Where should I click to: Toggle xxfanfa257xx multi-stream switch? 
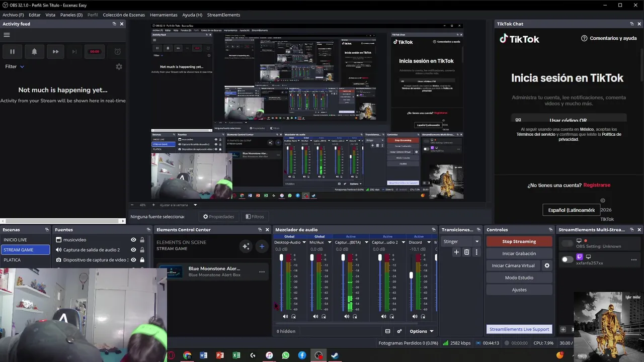[x=568, y=259]
